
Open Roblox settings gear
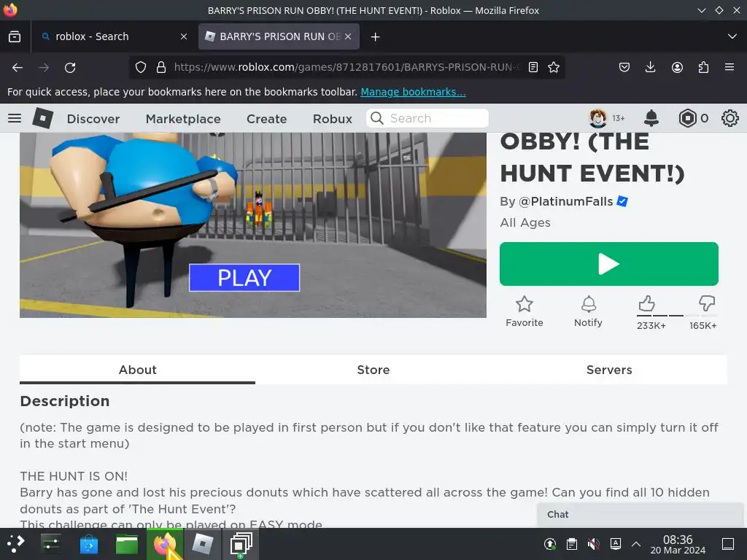click(729, 118)
